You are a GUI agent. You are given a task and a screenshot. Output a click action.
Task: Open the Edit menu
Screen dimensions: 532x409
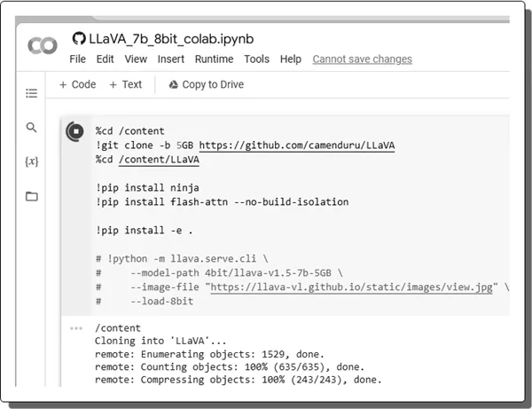[105, 59]
